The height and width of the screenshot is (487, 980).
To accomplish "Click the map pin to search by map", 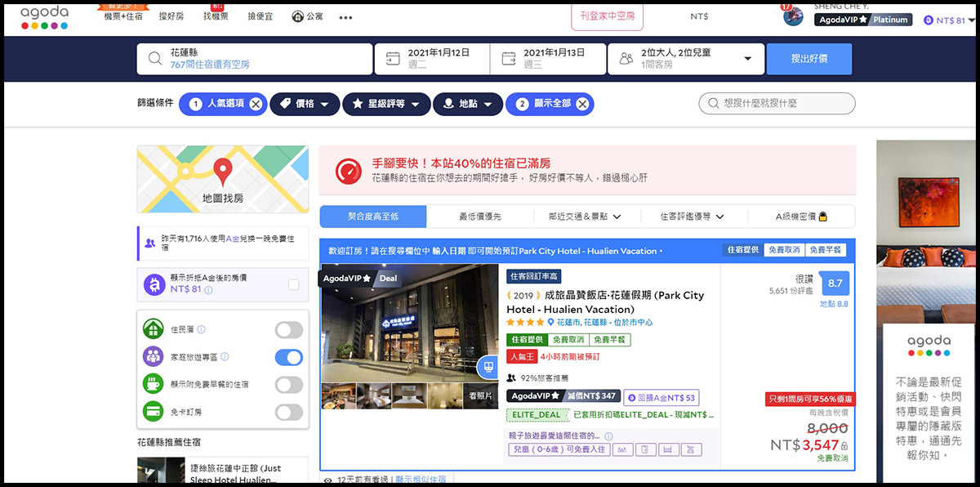I will (222, 172).
